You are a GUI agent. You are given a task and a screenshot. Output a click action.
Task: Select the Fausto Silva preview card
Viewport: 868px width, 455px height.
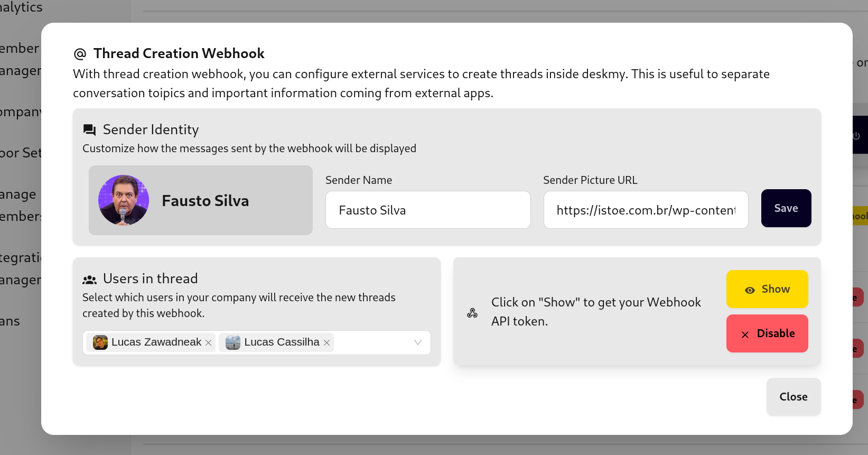[x=201, y=200]
